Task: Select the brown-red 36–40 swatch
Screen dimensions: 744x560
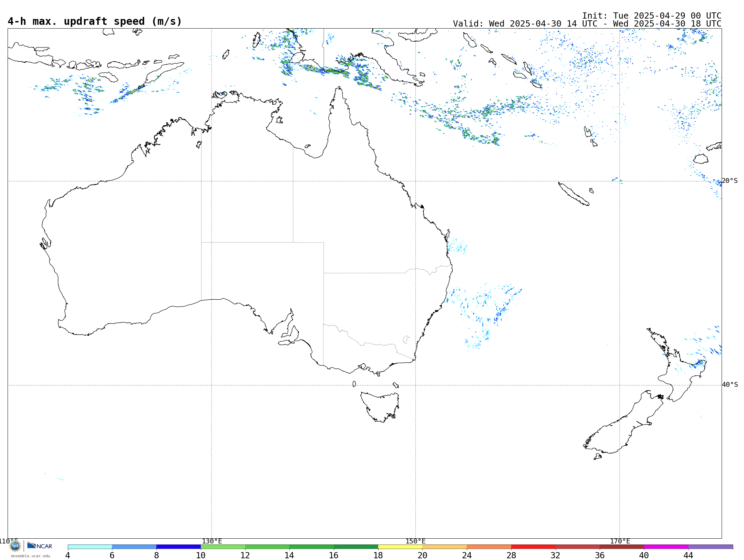Action: pyautogui.click(x=622, y=547)
